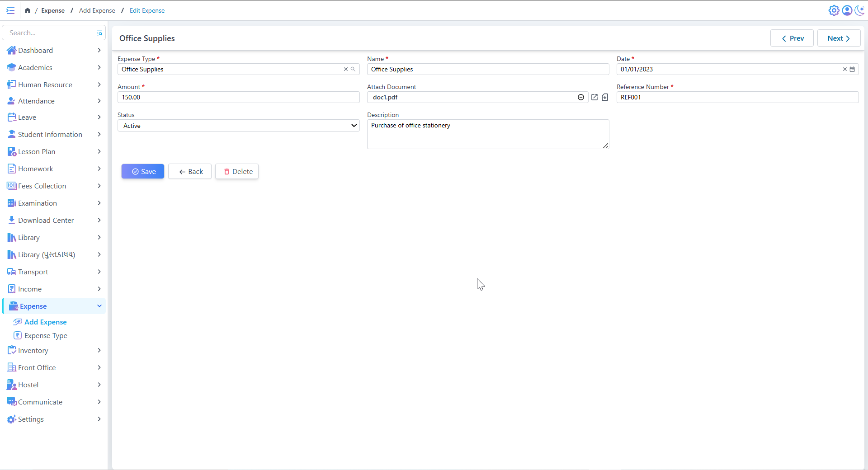Viewport: 868px width, 470px height.
Task: Clear the Expense Type field selection
Action: (346, 69)
